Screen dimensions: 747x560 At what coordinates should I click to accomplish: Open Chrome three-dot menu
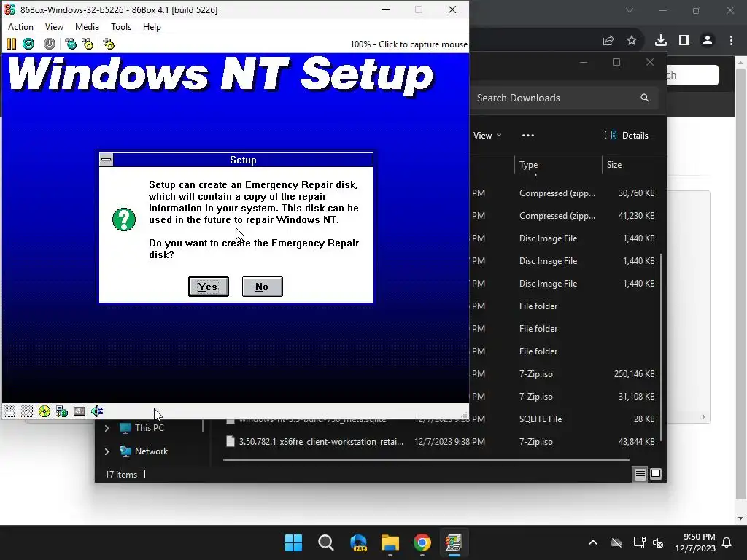tap(731, 41)
